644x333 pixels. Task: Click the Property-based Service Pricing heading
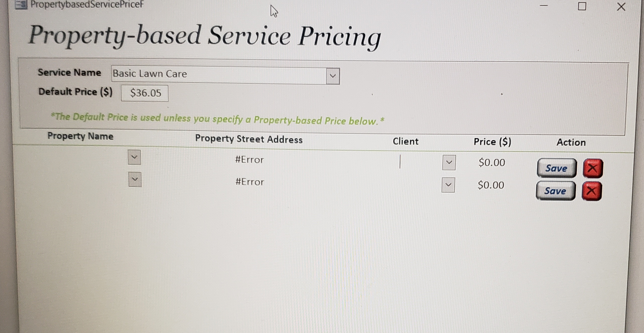point(204,37)
